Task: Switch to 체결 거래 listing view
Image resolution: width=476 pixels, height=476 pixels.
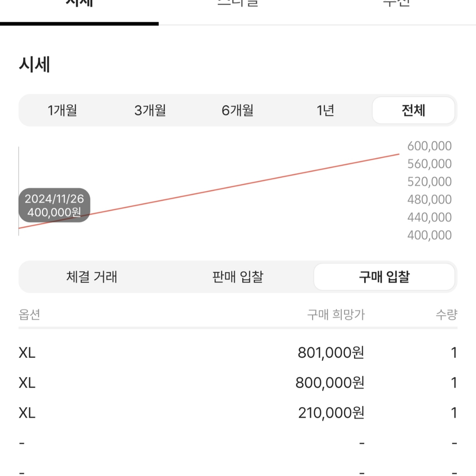Action: pos(92,277)
